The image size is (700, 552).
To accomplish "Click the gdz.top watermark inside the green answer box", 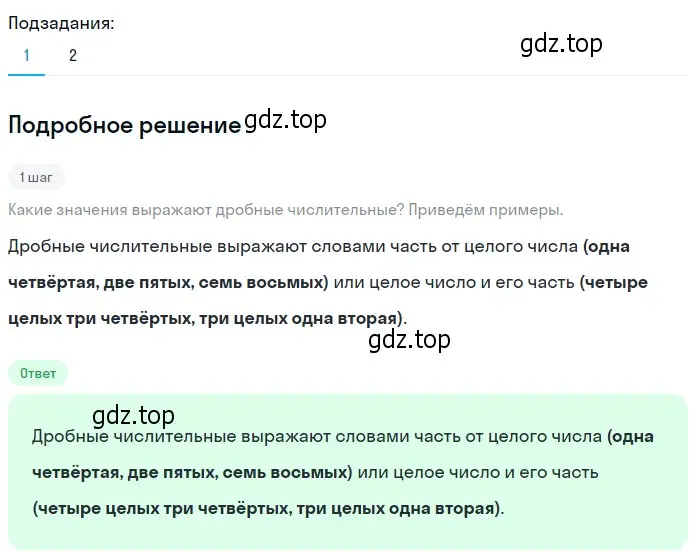I will tap(133, 416).
